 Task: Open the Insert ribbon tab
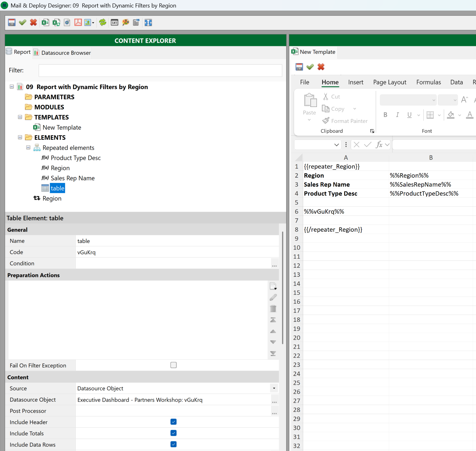(x=356, y=82)
